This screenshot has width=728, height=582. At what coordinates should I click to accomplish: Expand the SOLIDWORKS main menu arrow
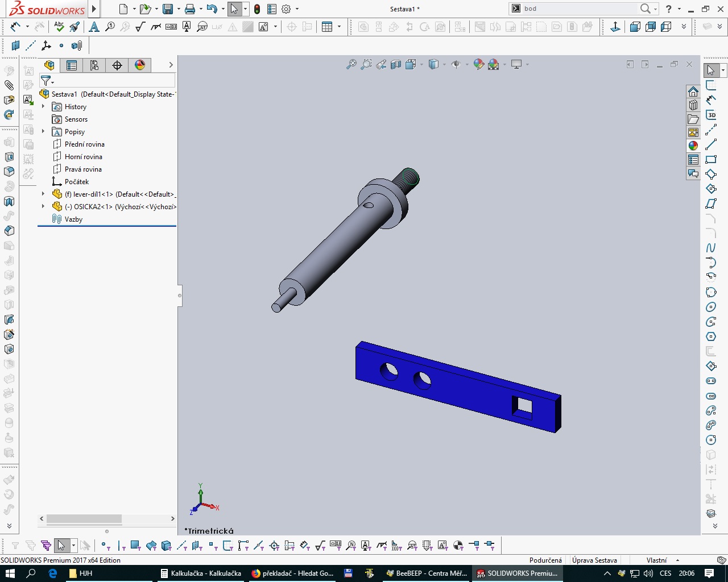[94, 9]
